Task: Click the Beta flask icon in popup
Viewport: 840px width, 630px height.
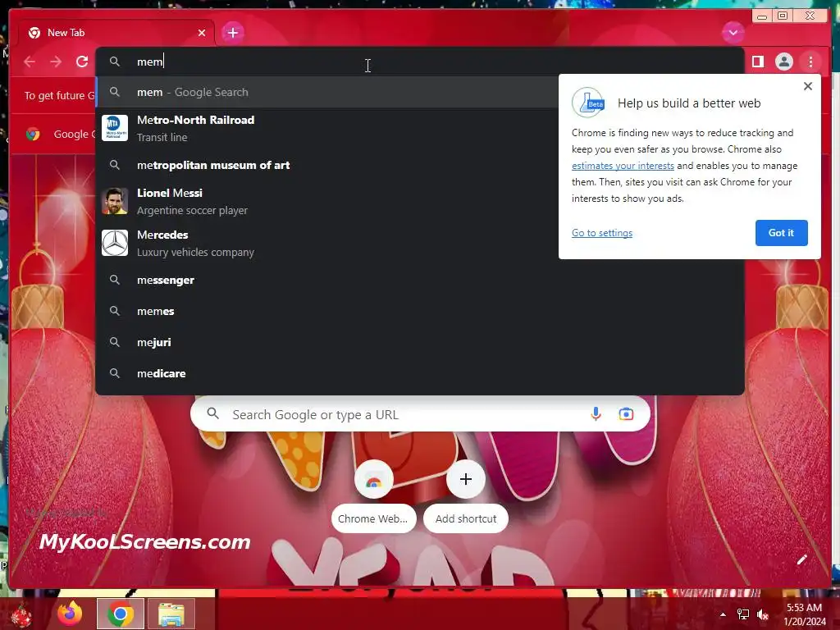Action: 587,103
